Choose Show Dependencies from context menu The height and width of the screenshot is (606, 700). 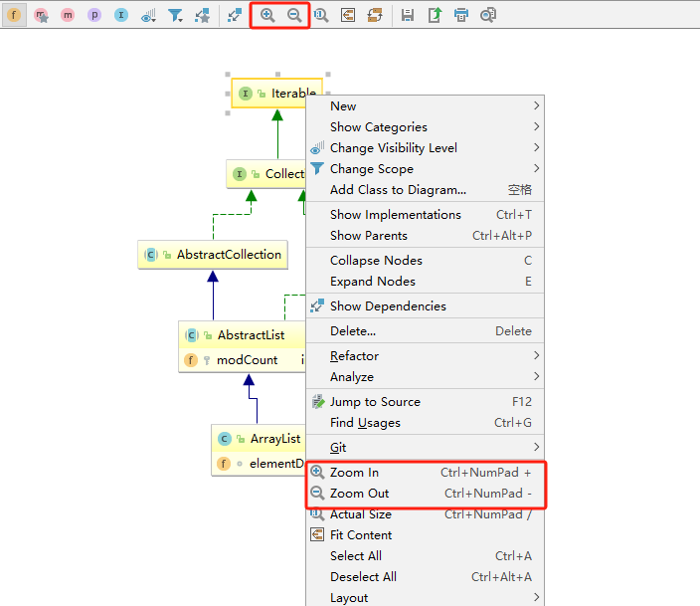425,306
